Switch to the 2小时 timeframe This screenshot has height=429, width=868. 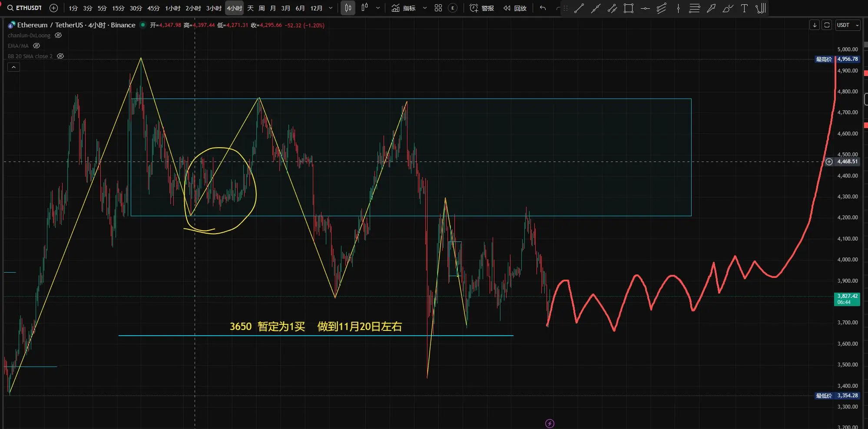click(193, 8)
